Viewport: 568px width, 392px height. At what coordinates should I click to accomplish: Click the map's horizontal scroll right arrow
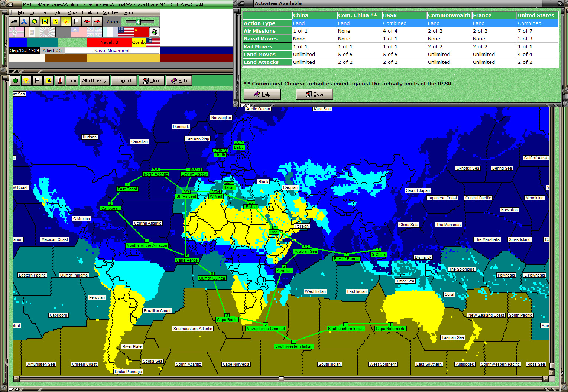(545, 379)
